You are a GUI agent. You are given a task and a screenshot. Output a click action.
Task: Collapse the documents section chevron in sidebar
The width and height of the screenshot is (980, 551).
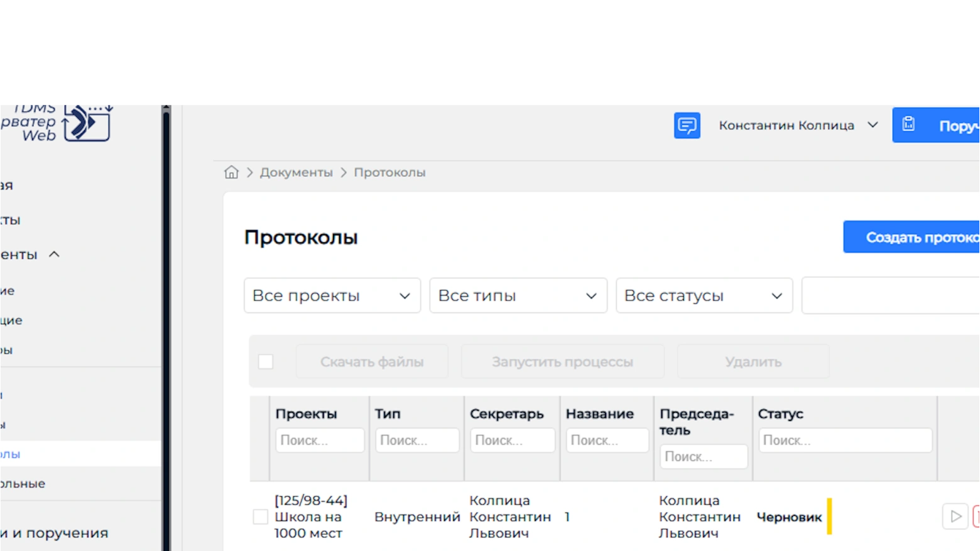(54, 254)
